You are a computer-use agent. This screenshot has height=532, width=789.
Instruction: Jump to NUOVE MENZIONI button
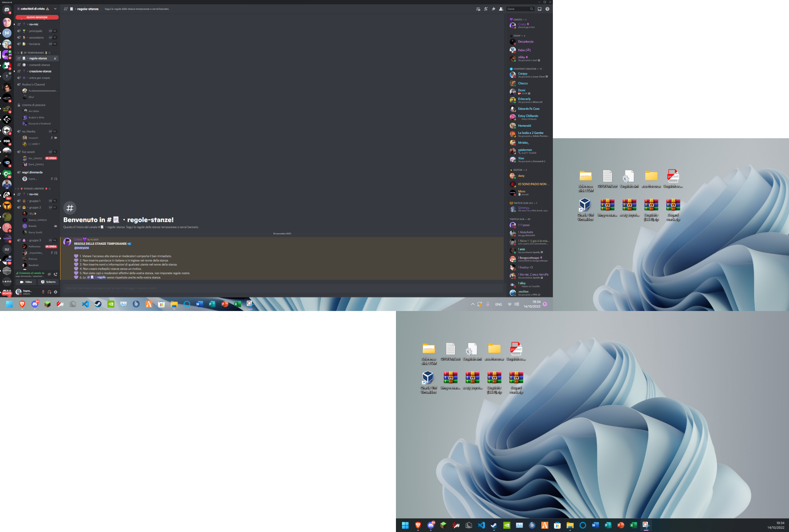coord(37,17)
